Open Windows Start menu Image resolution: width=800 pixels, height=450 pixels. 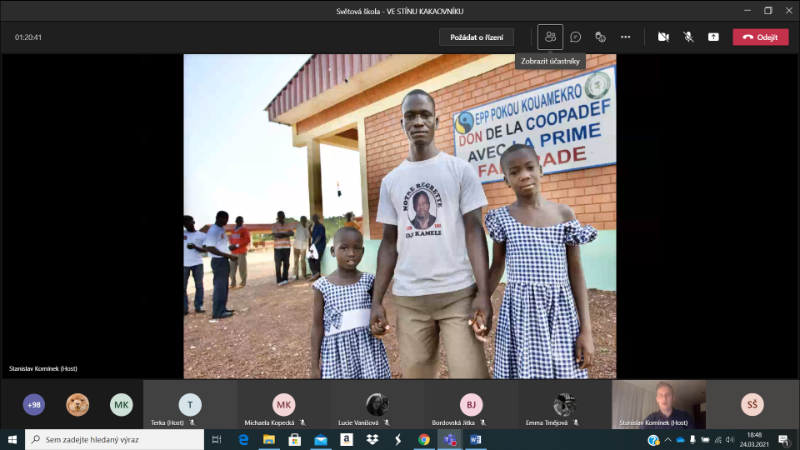[12, 439]
